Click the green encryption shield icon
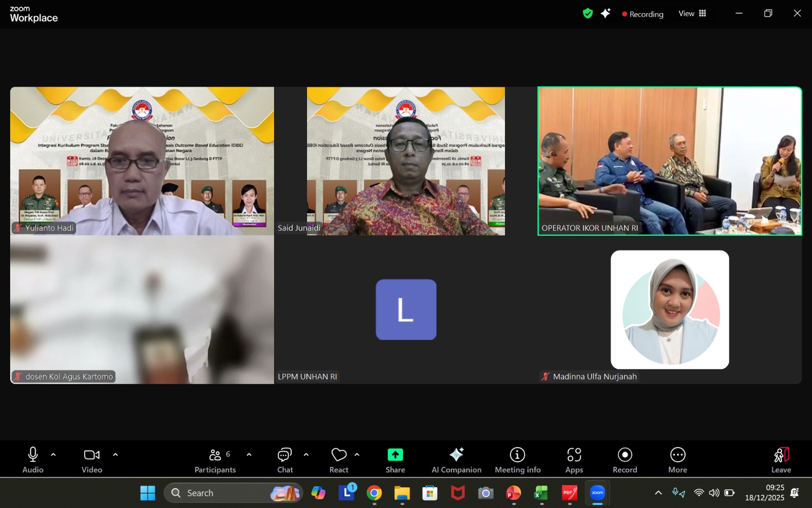Image resolution: width=812 pixels, height=508 pixels. [x=588, y=14]
